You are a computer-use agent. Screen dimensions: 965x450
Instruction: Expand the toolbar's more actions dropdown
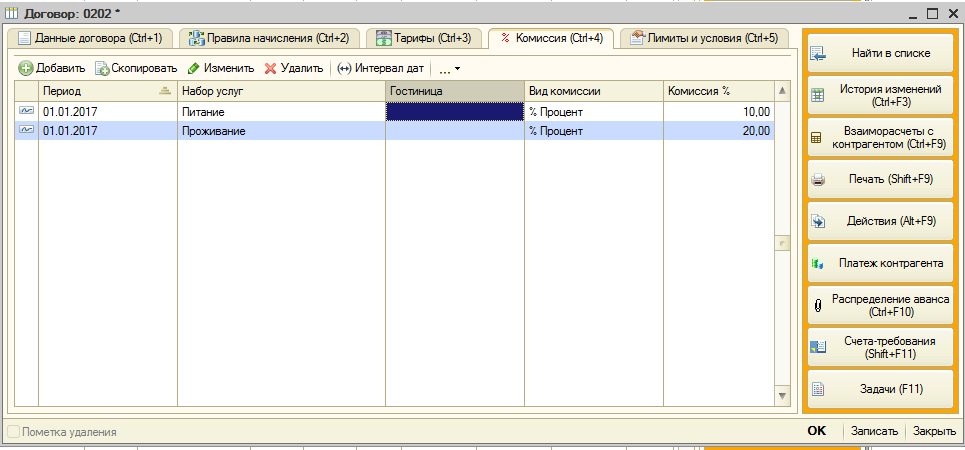450,68
